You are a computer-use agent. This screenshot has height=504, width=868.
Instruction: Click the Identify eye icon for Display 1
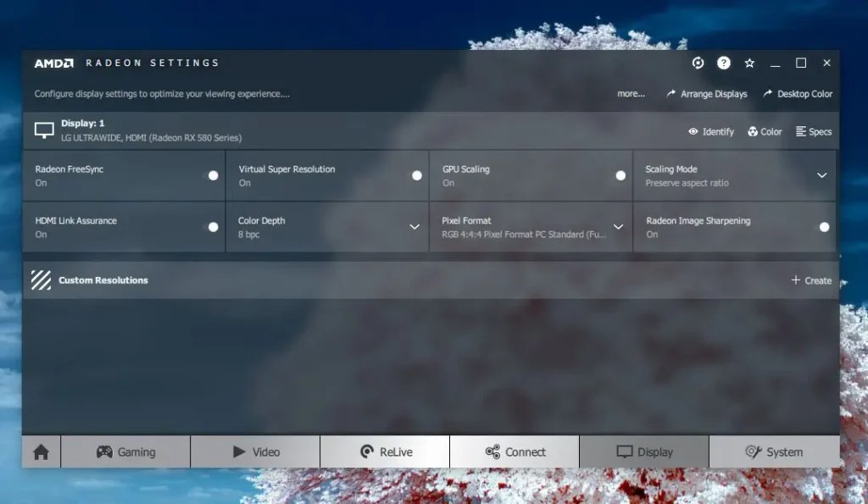pos(694,131)
